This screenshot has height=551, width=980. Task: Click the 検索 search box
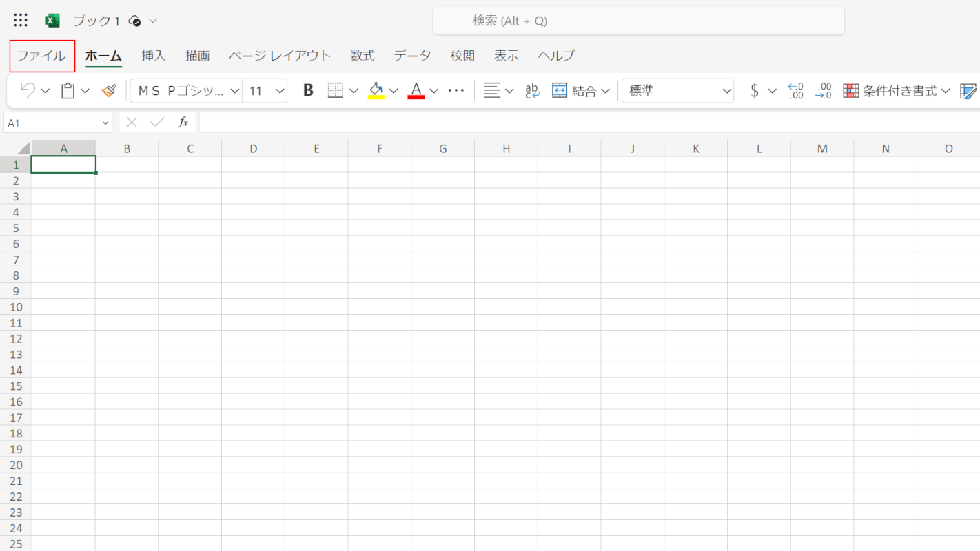click(638, 21)
